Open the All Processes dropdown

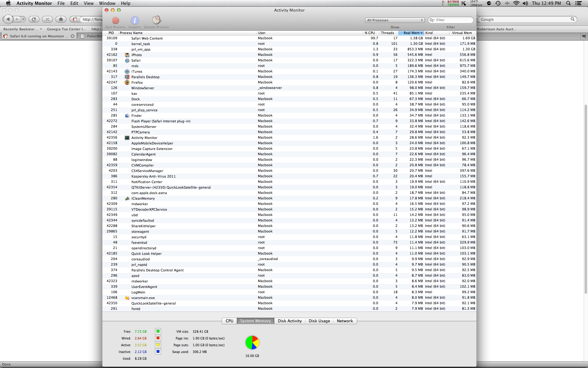pyautogui.click(x=395, y=20)
